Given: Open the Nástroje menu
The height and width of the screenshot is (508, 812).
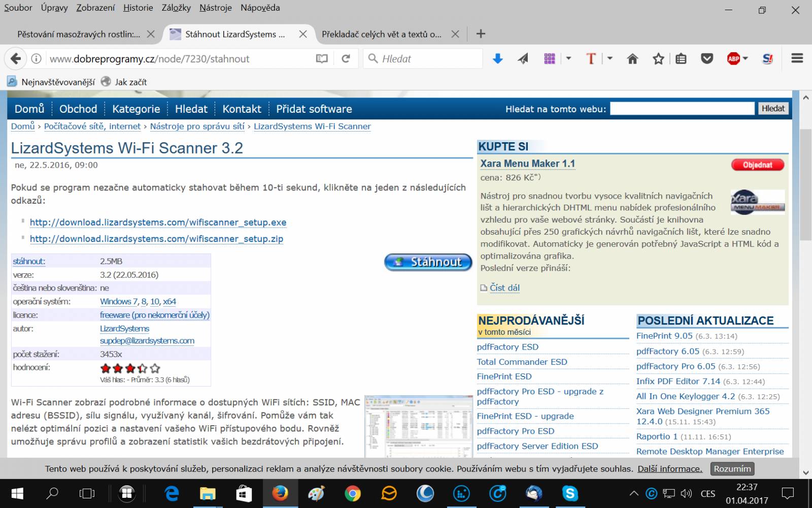Looking at the screenshot, I should [216, 8].
